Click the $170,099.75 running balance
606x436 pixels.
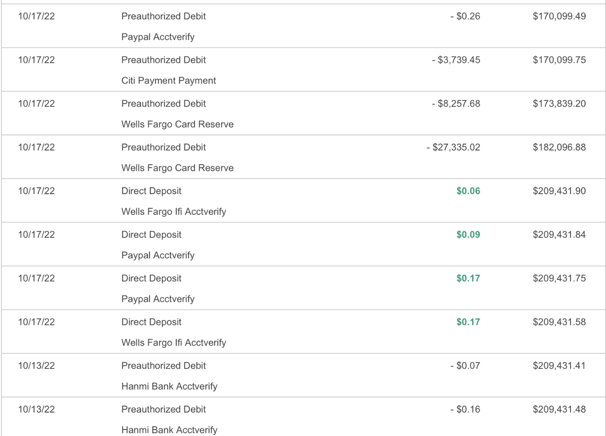pos(559,60)
